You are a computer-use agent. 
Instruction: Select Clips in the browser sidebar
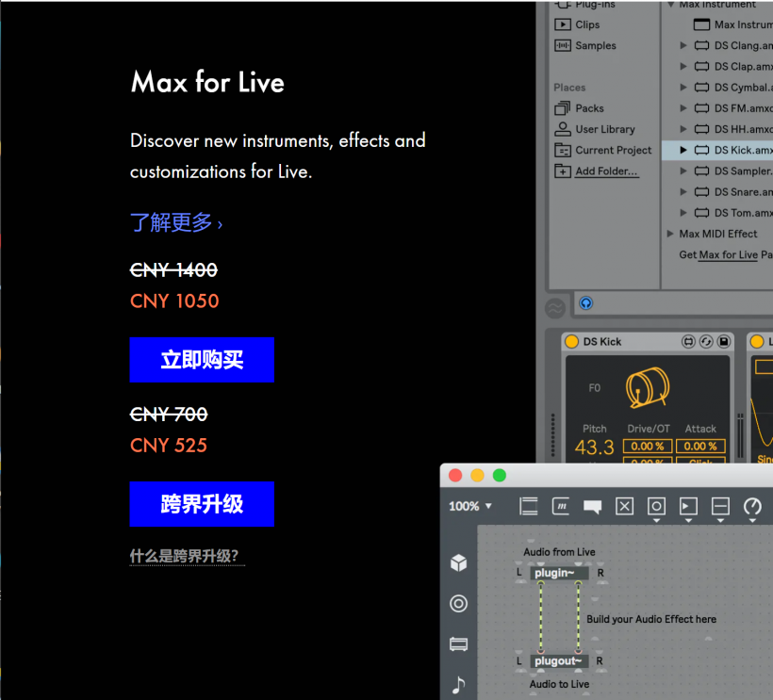coord(587,24)
